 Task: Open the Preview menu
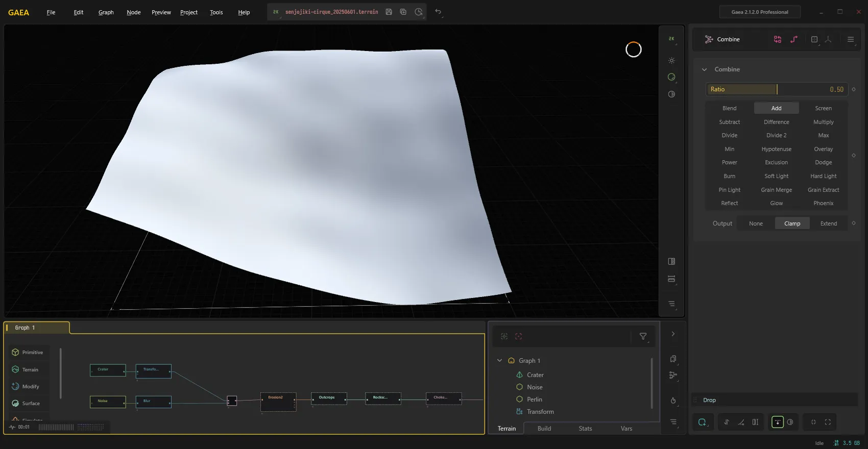coord(161,12)
